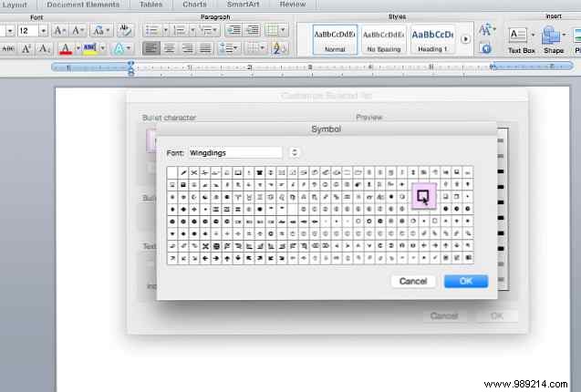Click the Wingdings font field

(x=235, y=152)
